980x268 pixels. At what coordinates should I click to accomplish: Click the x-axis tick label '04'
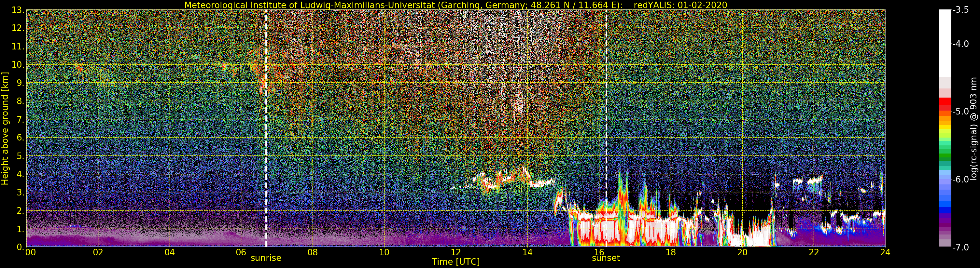point(169,252)
